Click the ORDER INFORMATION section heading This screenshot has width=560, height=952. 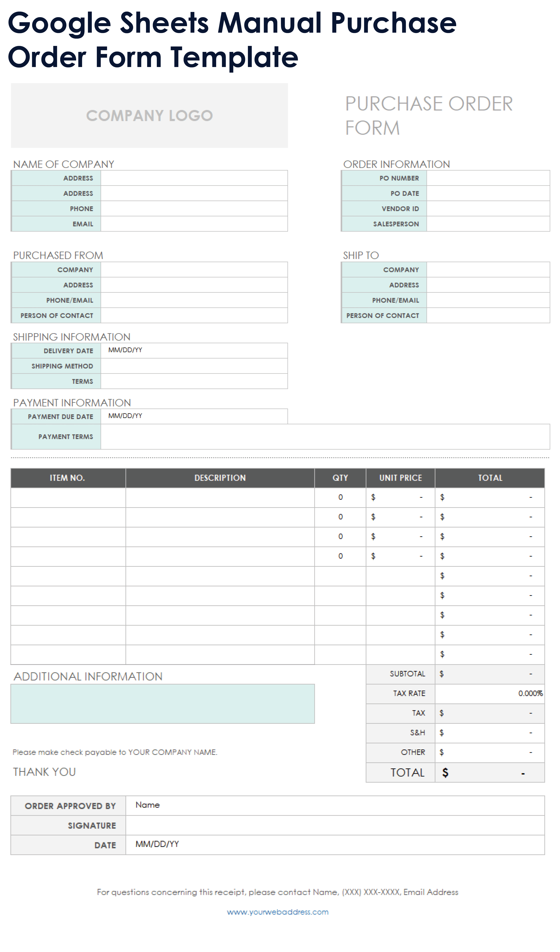pos(396,164)
